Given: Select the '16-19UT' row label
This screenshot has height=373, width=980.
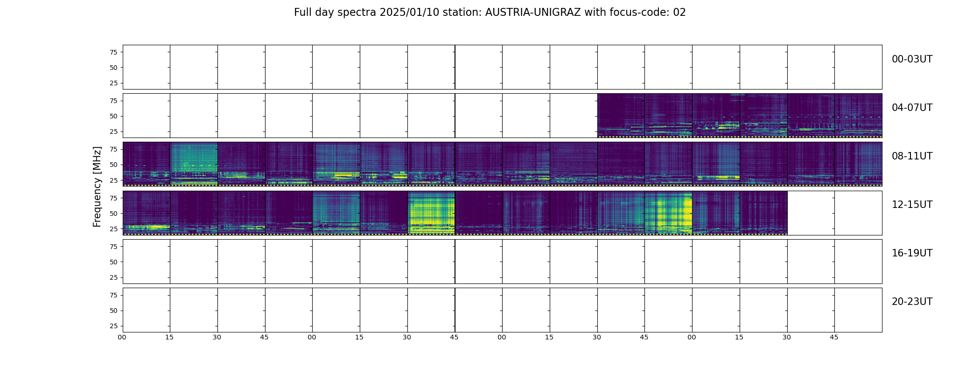Looking at the screenshot, I should (x=912, y=253).
